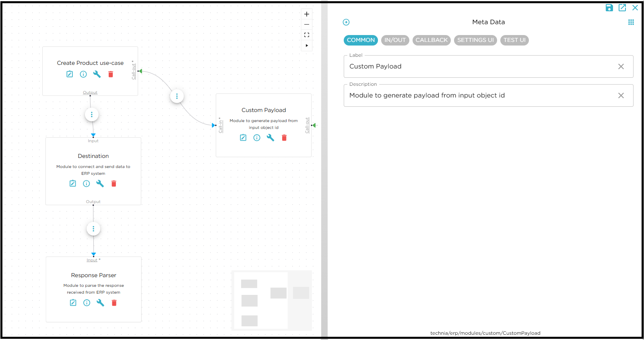The width and height of the screenshot is (644, 340).
Task: Open options menu between Destination and Response Parser
Action: pyautogui.click(x=93, y=229)
